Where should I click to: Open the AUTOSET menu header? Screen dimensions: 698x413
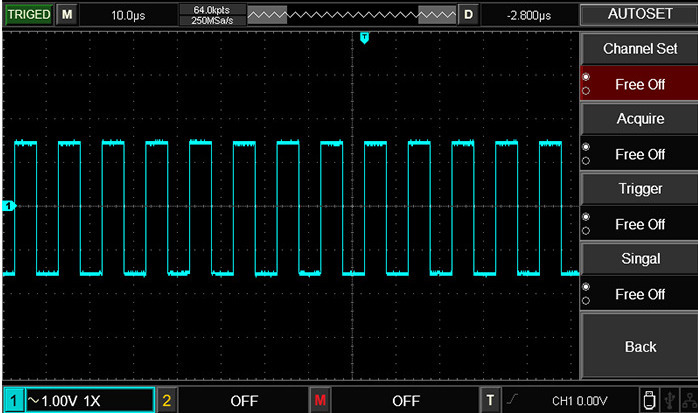click(x=640, y=14)
